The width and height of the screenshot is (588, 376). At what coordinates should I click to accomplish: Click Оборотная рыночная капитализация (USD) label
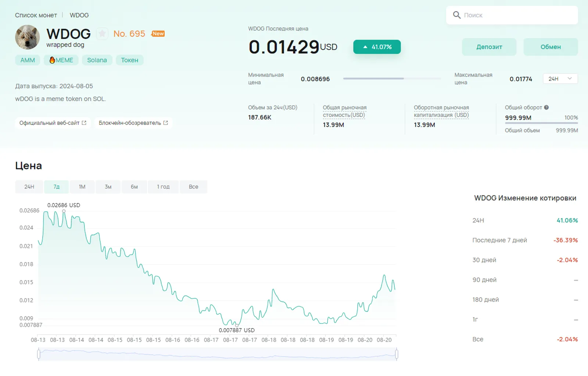tap(441, 111)
